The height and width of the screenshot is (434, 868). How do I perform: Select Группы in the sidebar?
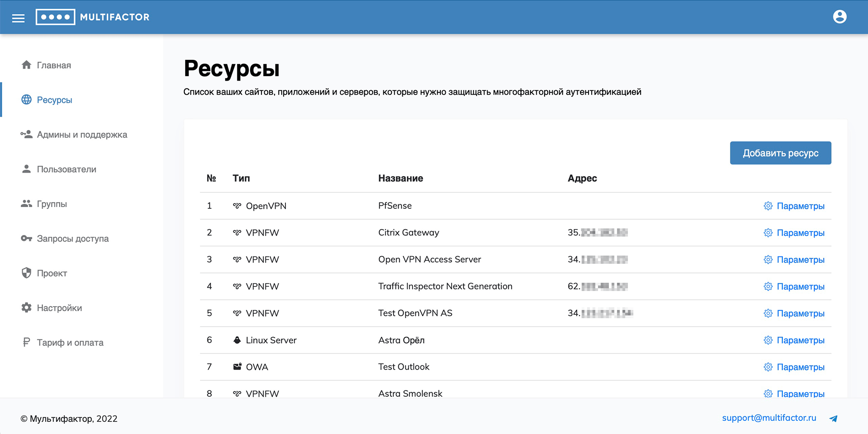click(x=52, y=204)
